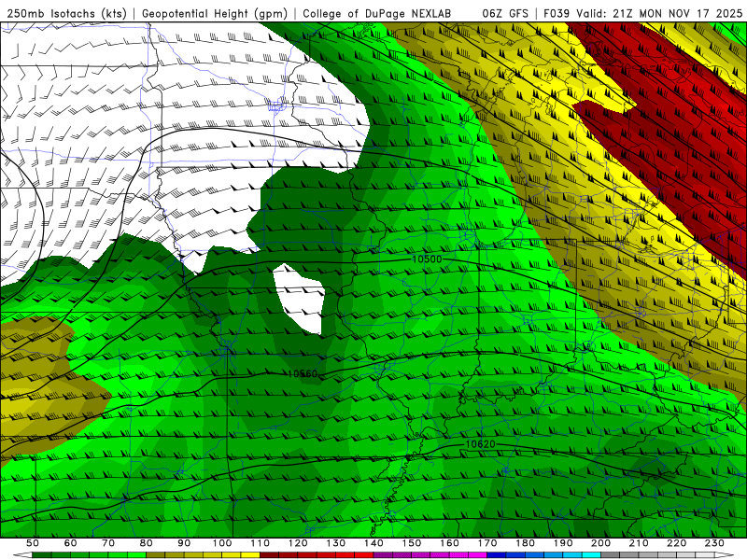The height and width of the screenshot is (560, 747).
Task: Pick the dark gray swatch just right of 200
Action: tap(611, 555)
